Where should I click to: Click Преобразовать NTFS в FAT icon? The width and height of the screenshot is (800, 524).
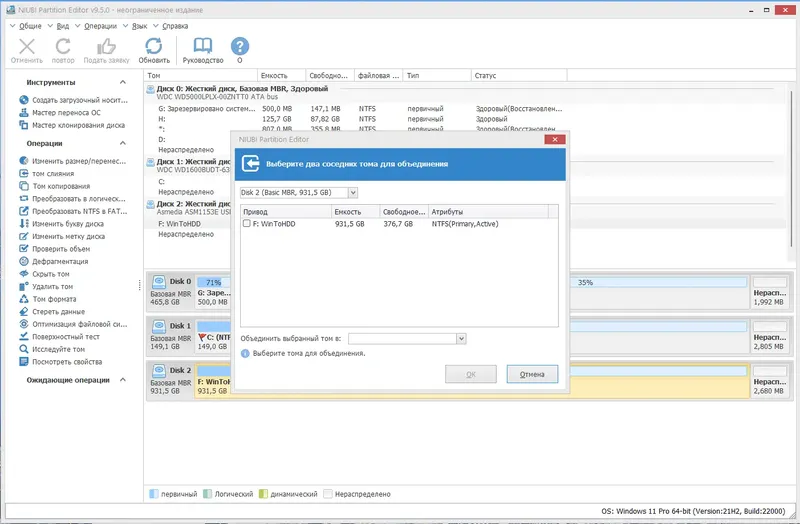pyautogui.click(x=23, y=211)
